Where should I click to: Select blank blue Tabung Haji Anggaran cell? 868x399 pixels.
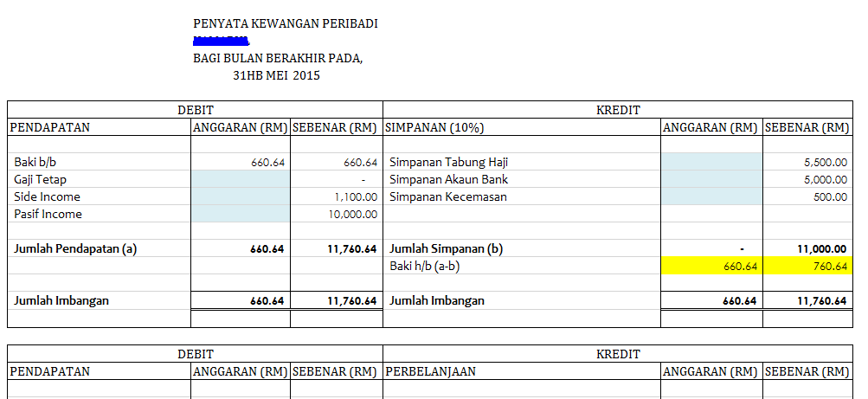pos(711,162)
